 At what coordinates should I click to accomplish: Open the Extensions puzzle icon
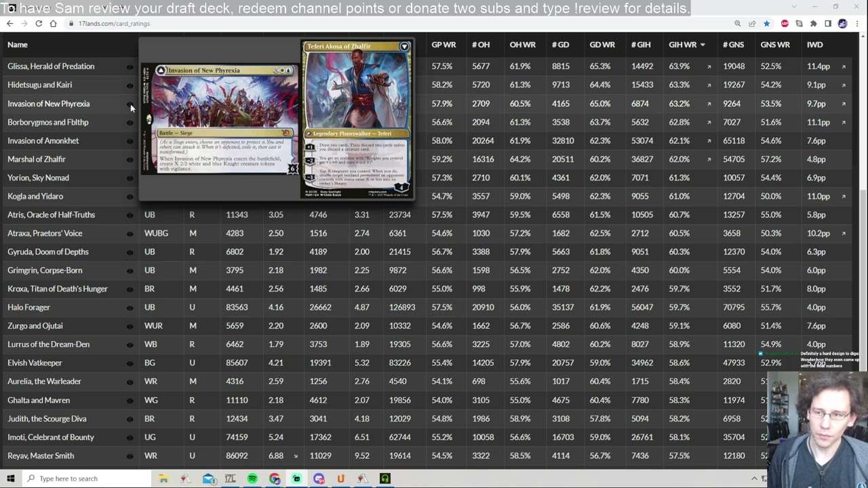(813, 24)
